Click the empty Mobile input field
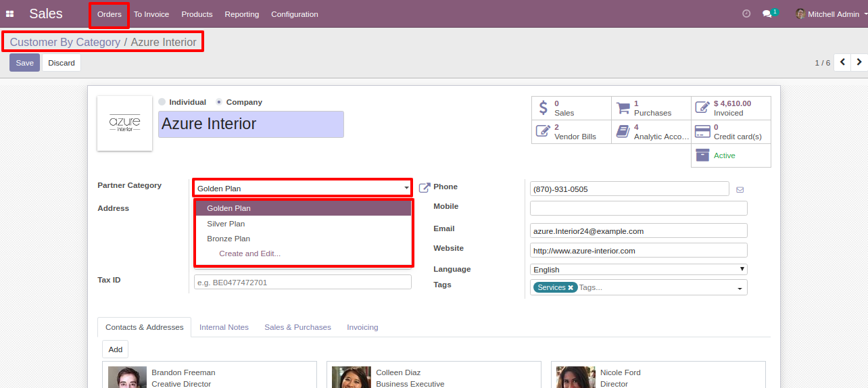The width and height of the screenshot is (868, 388). [x=639, y=208]
